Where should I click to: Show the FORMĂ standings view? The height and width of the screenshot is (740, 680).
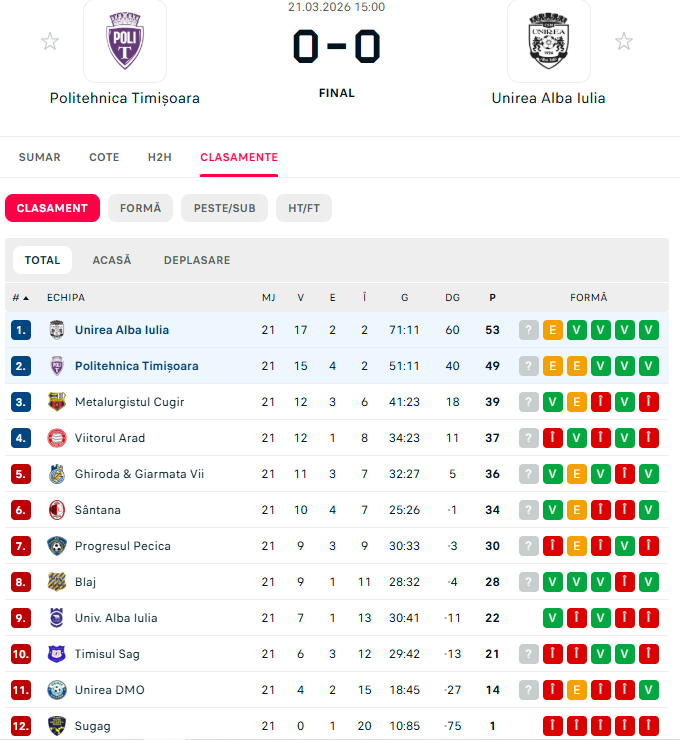click(140, 208)
